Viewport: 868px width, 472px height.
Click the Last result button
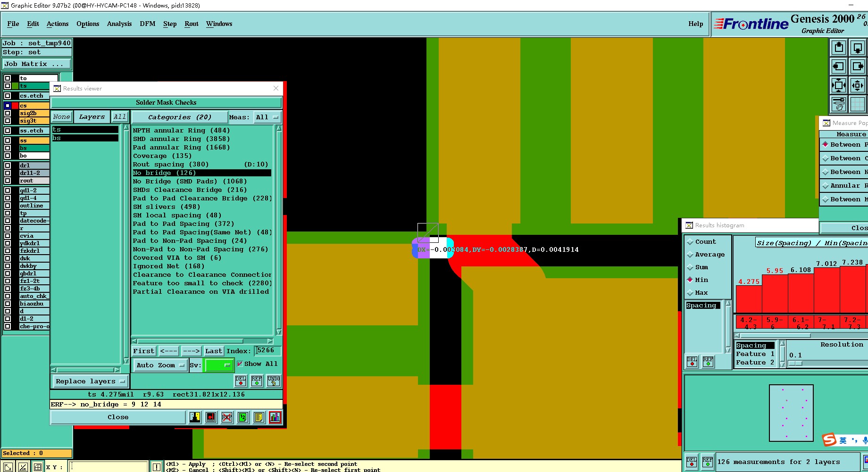[214, 351]
